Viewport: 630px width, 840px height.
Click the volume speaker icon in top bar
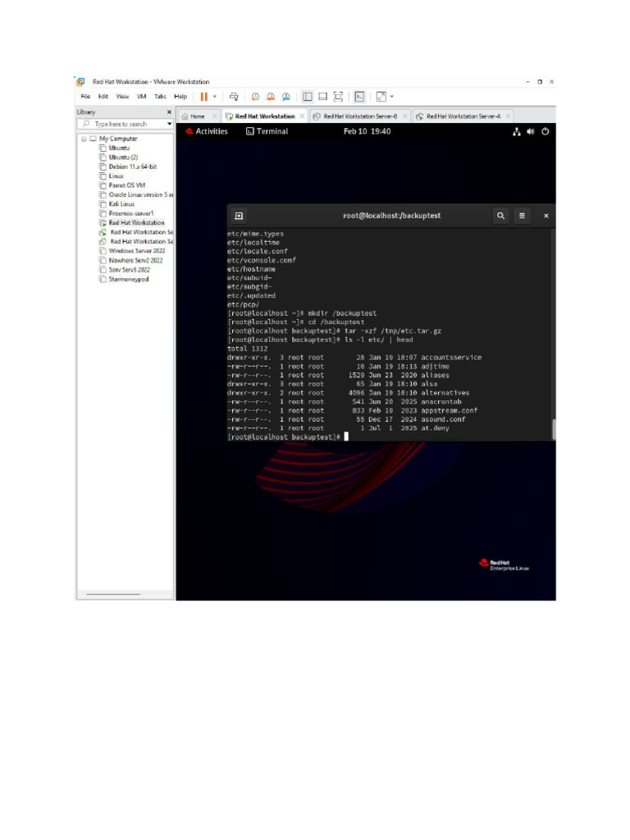coord(531,132)
